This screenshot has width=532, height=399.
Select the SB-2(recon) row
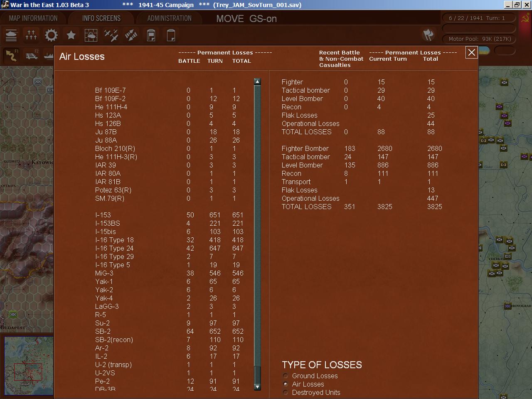click(169, 340)
